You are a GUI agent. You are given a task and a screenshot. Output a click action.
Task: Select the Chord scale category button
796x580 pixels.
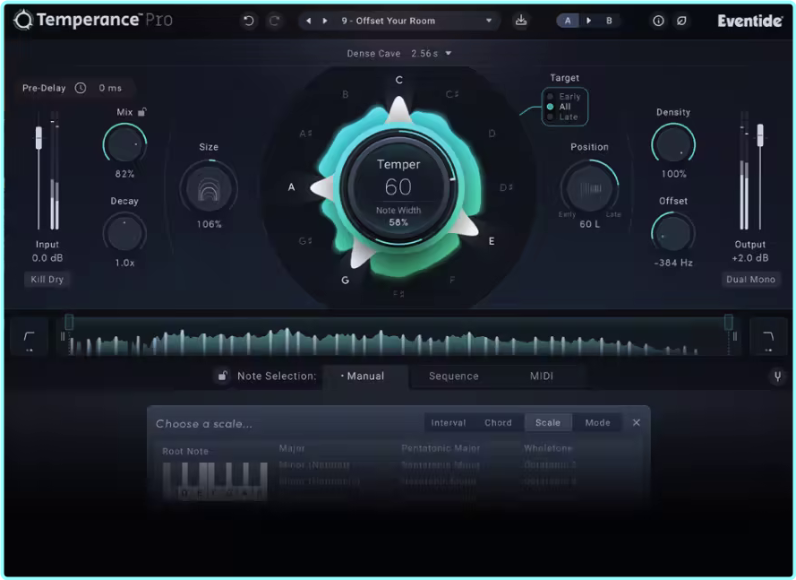coord(498,423)
